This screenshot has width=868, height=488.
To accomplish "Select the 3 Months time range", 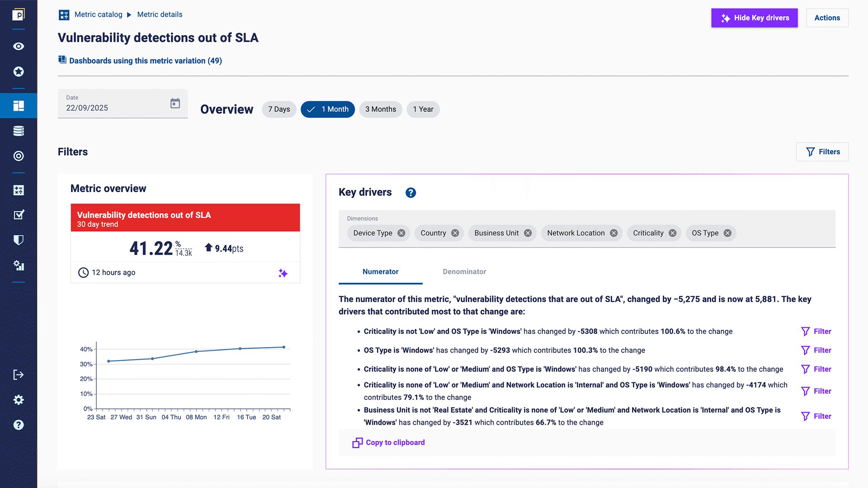I will 381,109.
